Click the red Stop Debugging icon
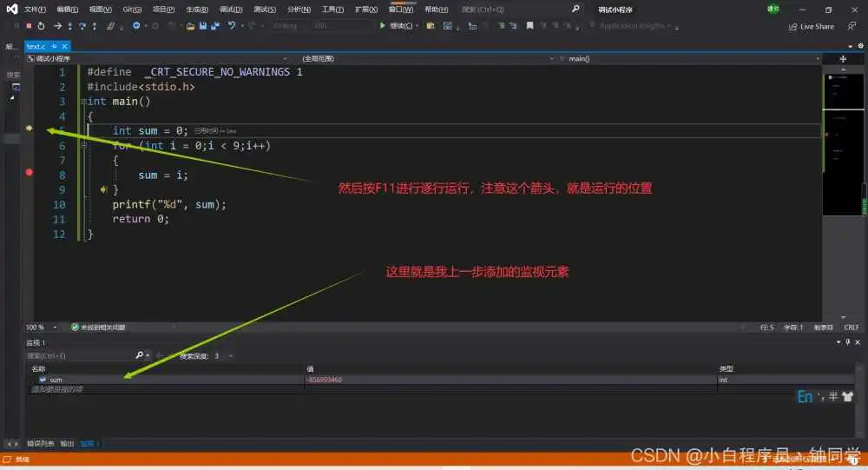868x470 pixels. [29, 26]
